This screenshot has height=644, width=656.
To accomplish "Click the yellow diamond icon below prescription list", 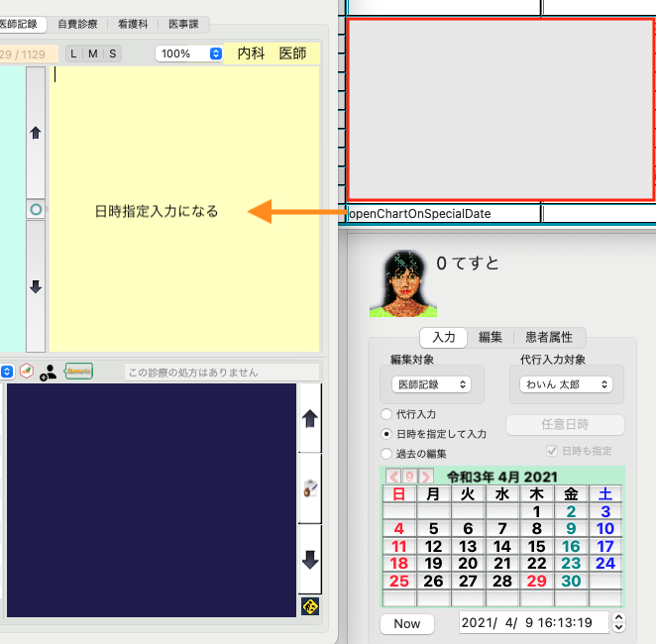I will [x=309, y=606].
